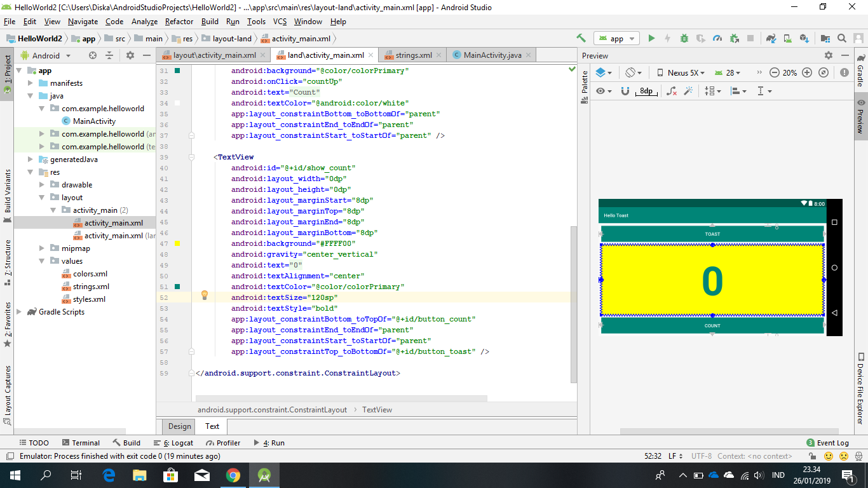
Task: Open the Android Profiler gauge icon
Action: tap(718, 38)
